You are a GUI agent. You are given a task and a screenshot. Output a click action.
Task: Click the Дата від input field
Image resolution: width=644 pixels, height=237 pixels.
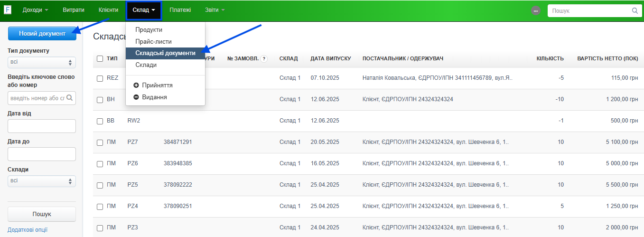click(x=42, y=126)
